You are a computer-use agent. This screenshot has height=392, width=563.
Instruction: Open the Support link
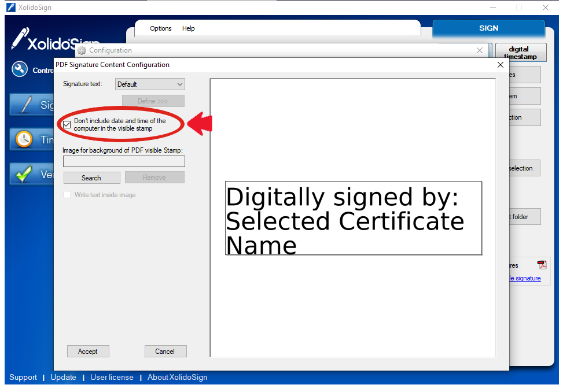23,378
